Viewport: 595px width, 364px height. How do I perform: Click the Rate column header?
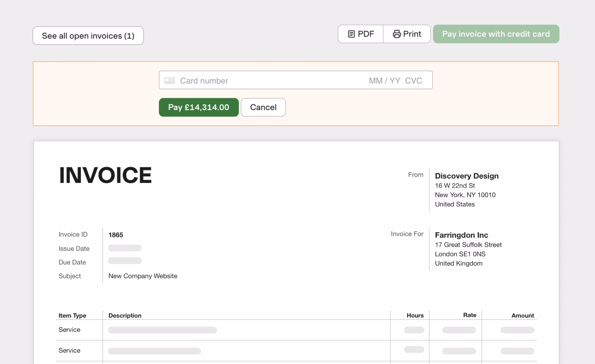[x=470, y=315]
